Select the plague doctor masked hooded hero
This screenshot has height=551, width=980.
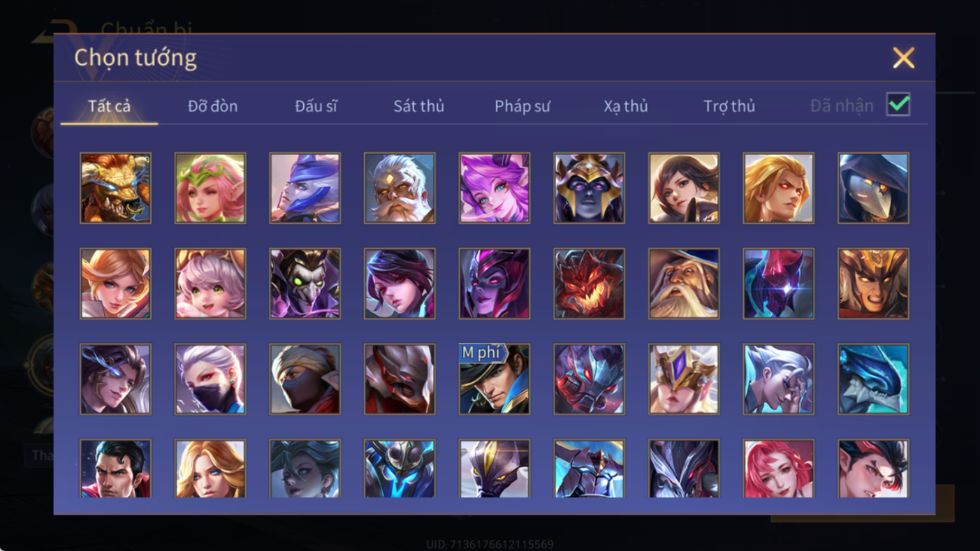pos(873,189)
